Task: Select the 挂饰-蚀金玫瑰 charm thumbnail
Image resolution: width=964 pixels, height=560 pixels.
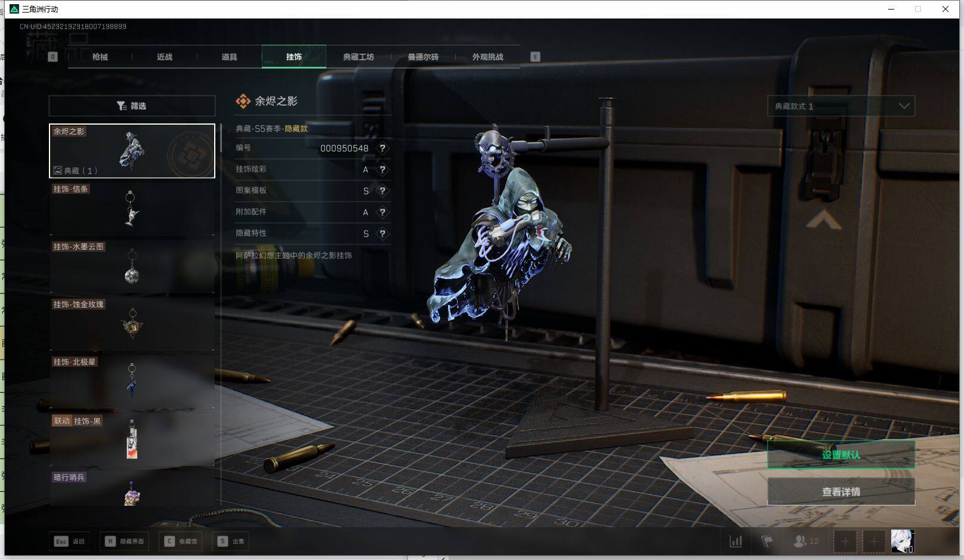Action: [x=132, y=323]
